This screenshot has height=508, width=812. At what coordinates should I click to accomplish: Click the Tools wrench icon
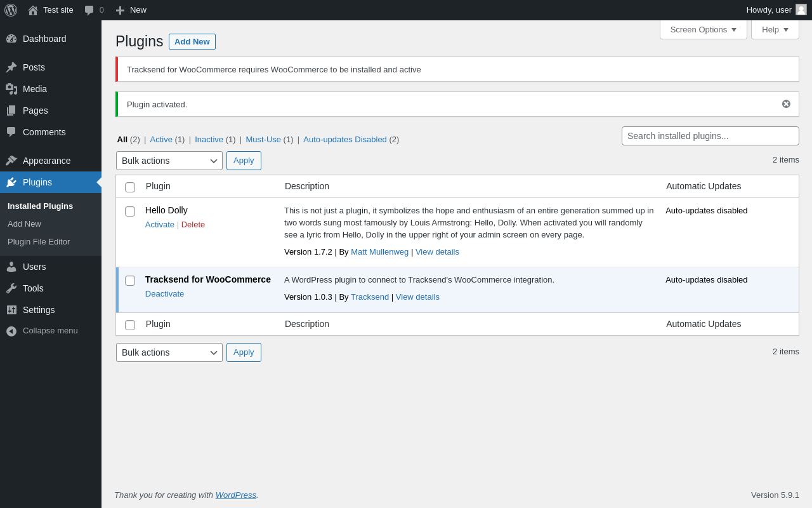11,288
